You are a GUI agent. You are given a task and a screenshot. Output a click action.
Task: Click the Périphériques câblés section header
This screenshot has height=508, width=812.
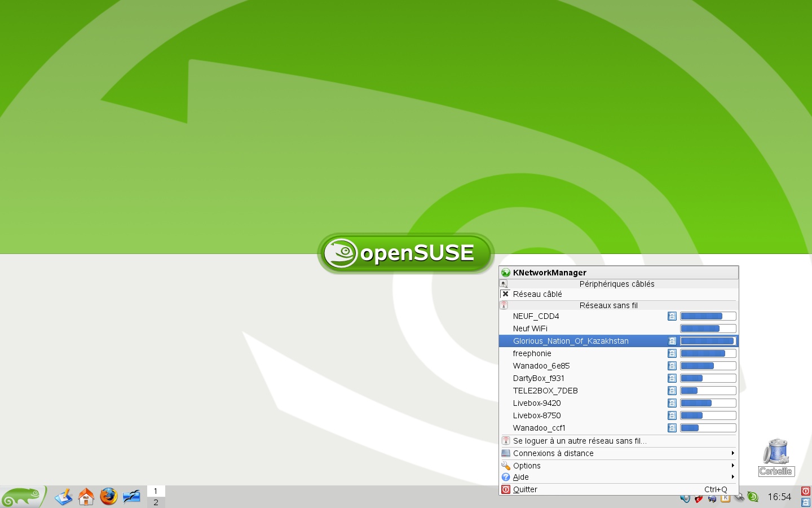[x=619, y=284]
